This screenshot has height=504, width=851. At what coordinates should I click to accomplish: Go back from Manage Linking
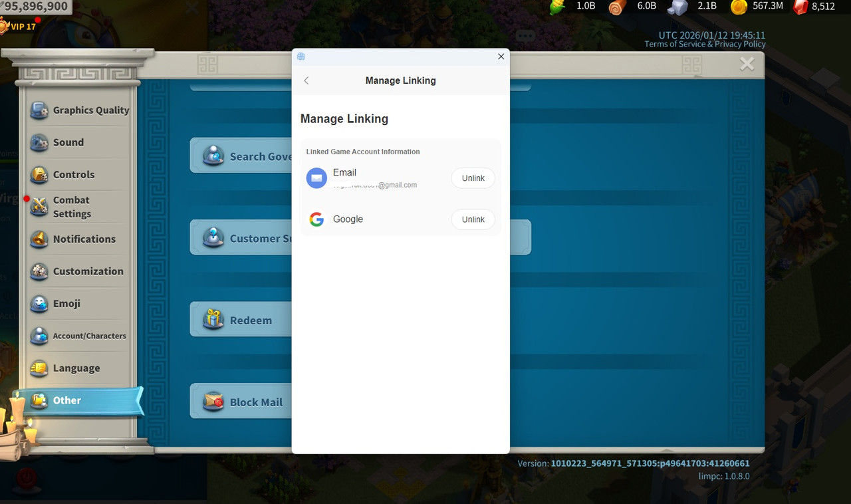306,80
